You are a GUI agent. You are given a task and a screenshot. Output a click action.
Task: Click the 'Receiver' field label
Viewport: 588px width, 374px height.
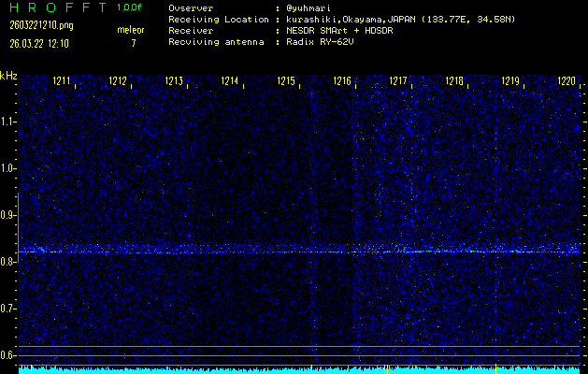coord(191,31)
